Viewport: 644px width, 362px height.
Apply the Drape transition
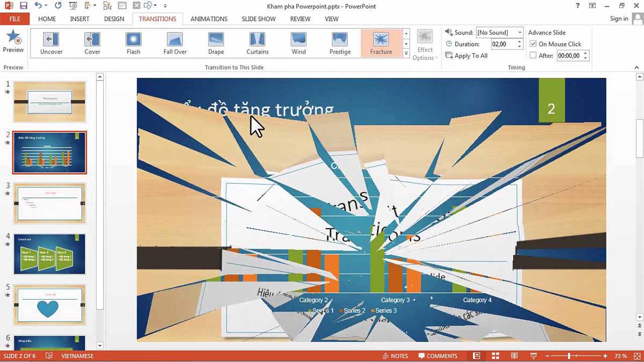(216, 43)
